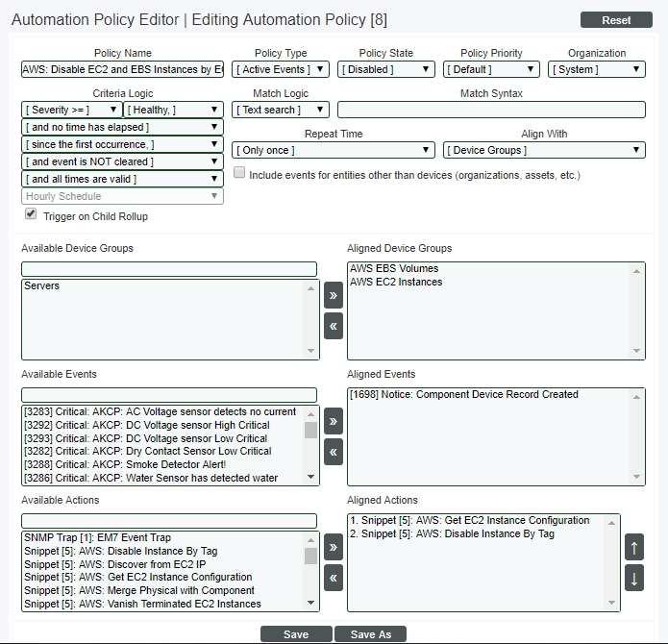Viewport: 668px width, 644px height.
Task: Open the Policy State dropdown
Action: [x=385, y=69]
